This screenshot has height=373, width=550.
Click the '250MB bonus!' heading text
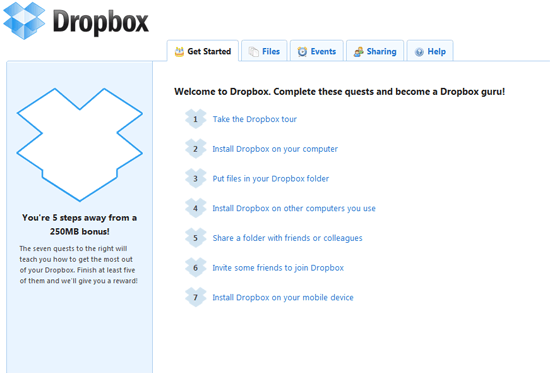tap(80, 232)
